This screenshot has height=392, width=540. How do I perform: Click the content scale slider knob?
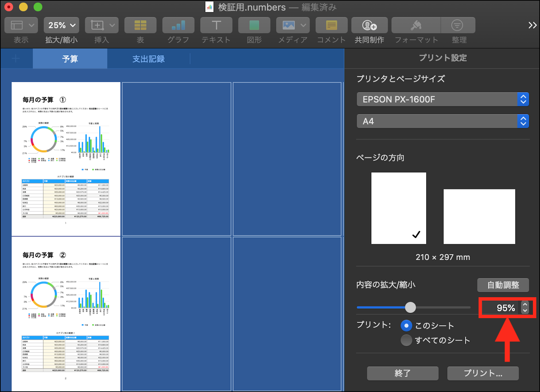(410, 307)
